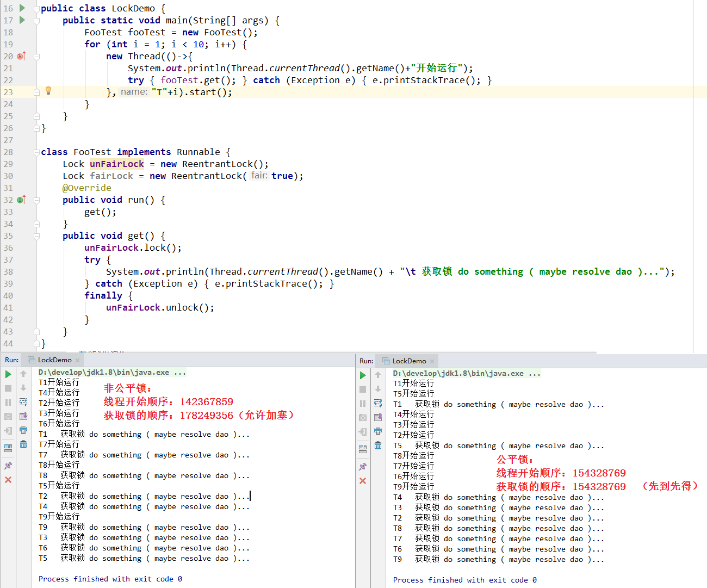Screen dimensions: 707x588
Task: Toggle soft-wrap in the right Run panel
Action: (378, 404)
